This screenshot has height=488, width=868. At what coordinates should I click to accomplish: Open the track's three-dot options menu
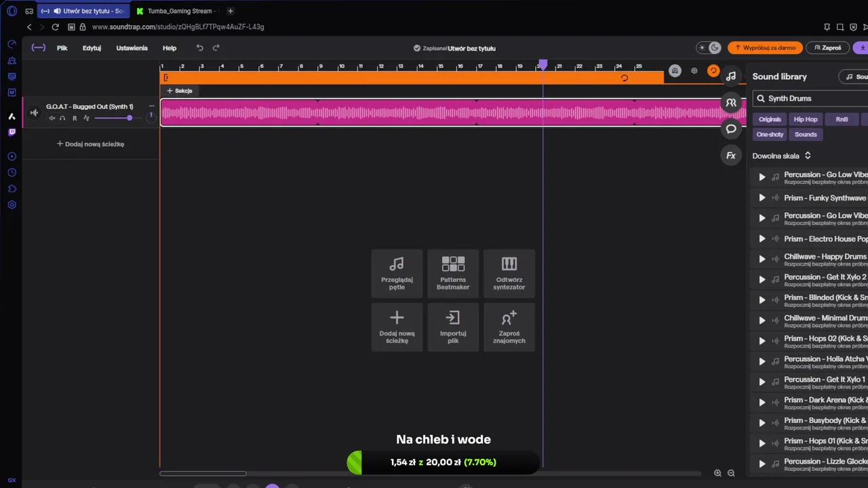[151, 106]
